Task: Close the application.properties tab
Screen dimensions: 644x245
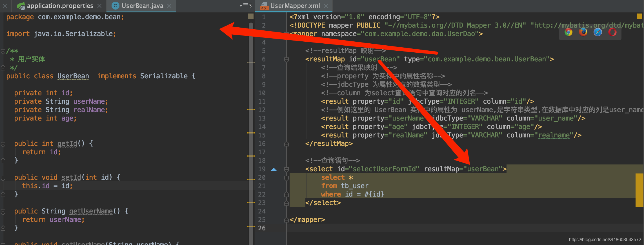Action: pos(99,6)
